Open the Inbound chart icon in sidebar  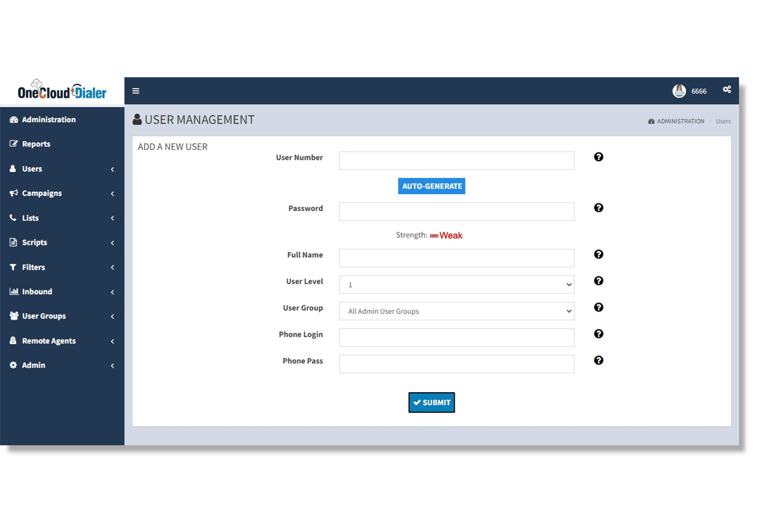tap(14, 291)
